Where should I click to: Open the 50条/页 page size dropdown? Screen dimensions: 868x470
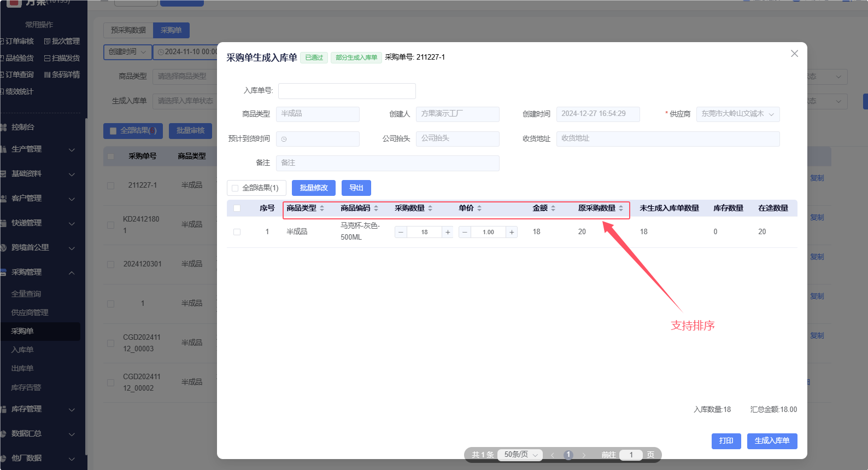(x=520, y=455)
